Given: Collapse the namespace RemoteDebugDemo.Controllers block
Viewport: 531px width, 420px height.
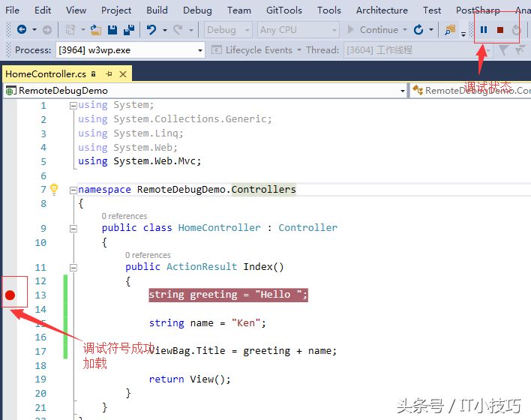Looking at the screenshot, I should [x=73, y=190].
